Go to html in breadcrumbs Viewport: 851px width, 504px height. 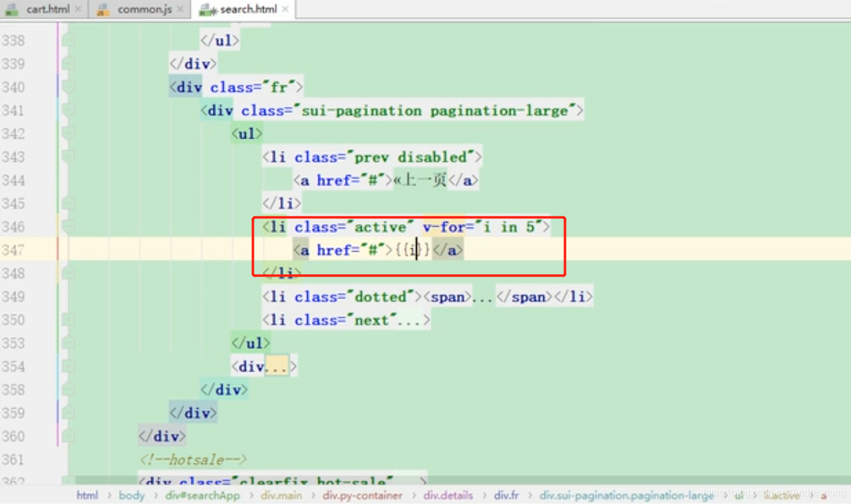coord(87,495)
